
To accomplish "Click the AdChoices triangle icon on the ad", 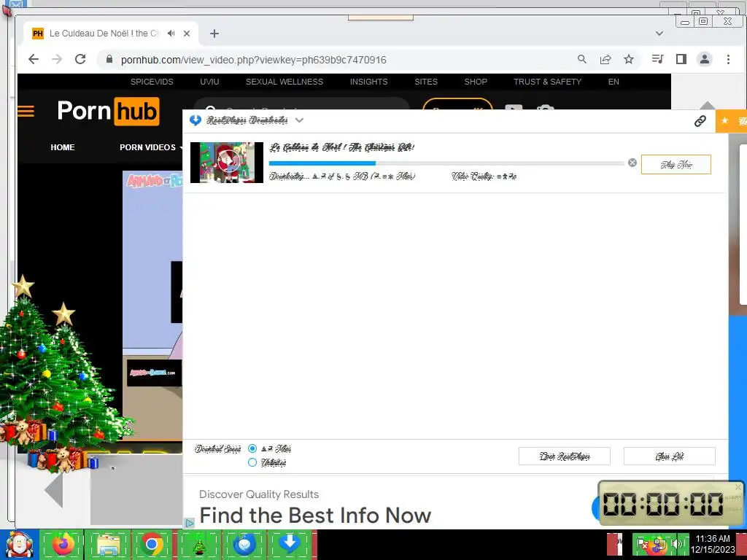I will click(x=189, y=523).
